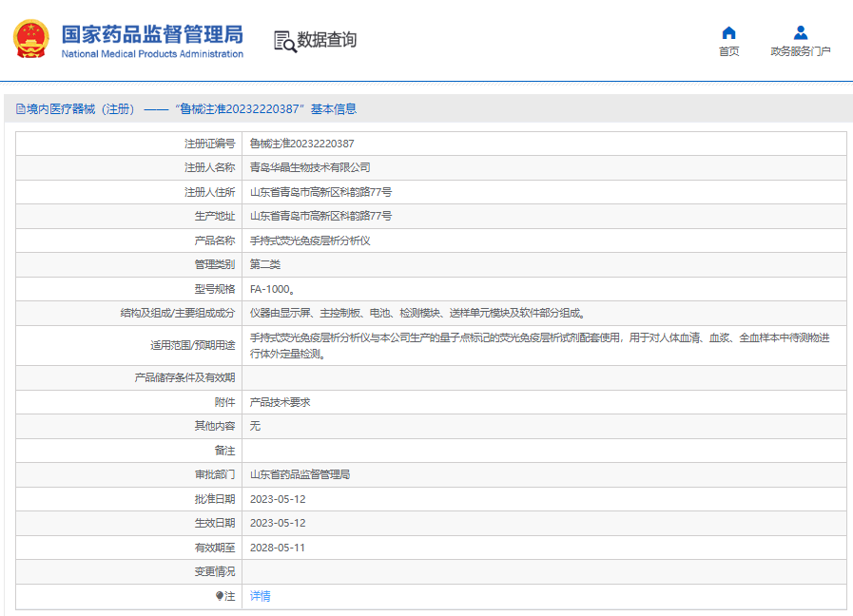853x616 pixels.
Task: Click 政务服务门户 label text
Action: click(x=801, y=51)
